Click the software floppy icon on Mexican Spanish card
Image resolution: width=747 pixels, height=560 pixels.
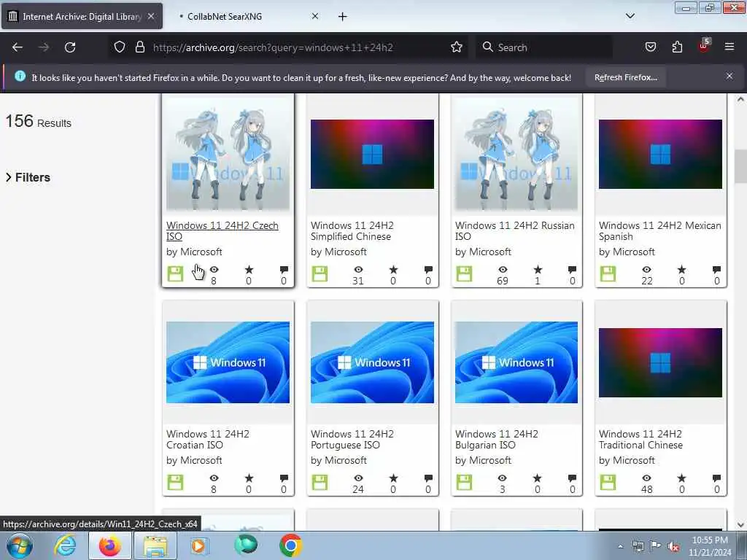point(608,274)
